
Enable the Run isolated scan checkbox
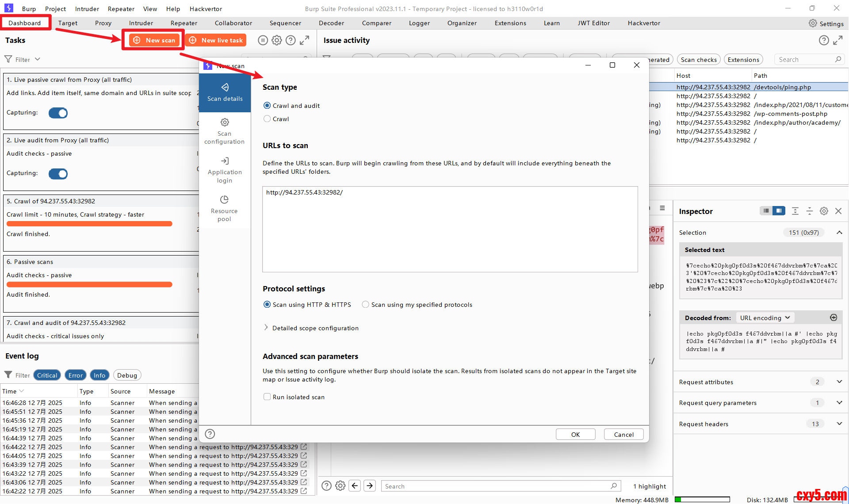pyautogui.click(x=267, y=397)
